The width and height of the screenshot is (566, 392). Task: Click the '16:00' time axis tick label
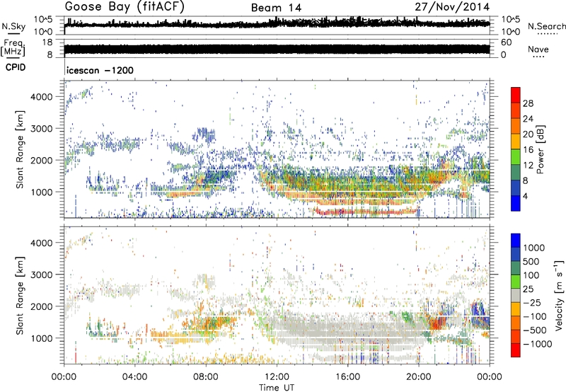347,377
